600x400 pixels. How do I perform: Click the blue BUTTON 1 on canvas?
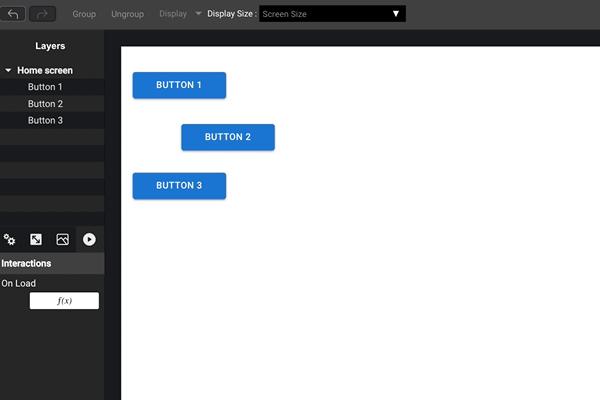[x=179, y=86]
